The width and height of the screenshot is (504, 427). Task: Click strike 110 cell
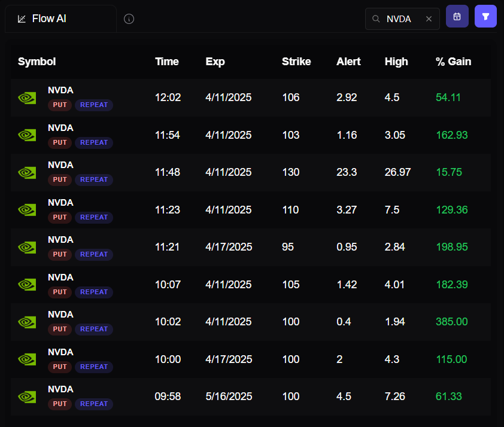coord(290,210)
